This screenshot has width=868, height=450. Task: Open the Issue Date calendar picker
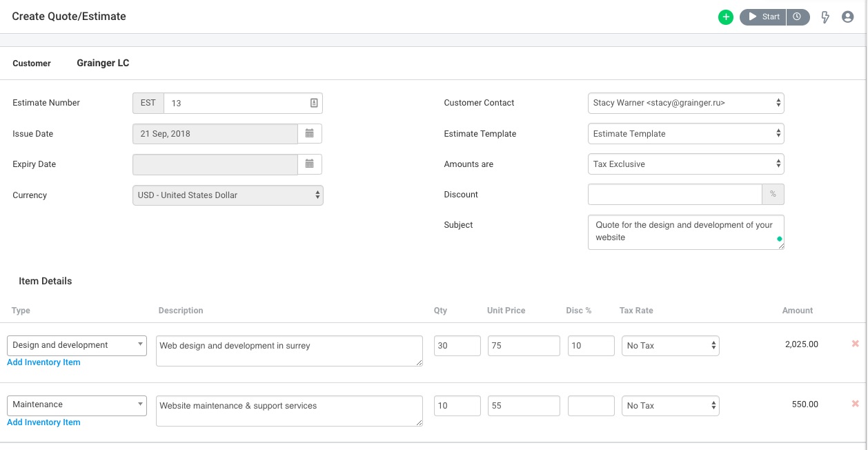310,134
